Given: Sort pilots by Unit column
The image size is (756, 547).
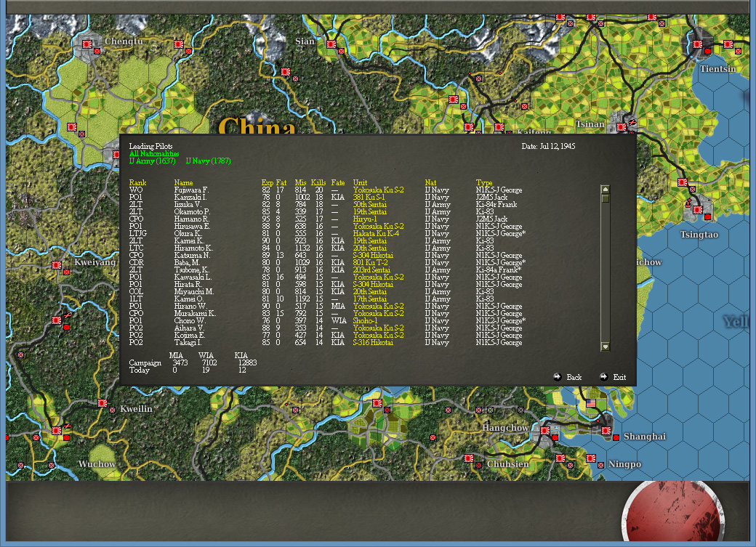Looking at the screenshot, I should (360, 182).
